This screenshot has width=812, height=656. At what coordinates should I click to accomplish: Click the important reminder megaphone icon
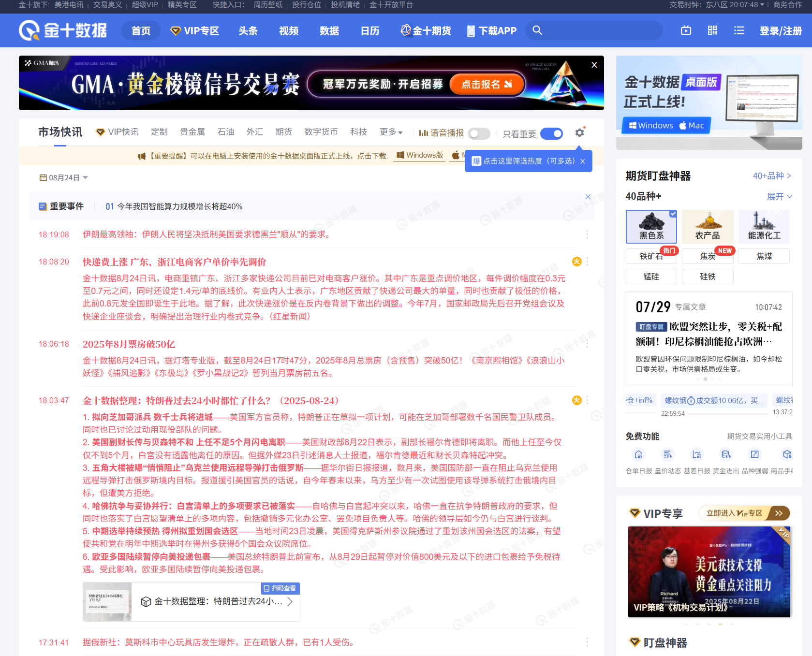tap(142, 156)
